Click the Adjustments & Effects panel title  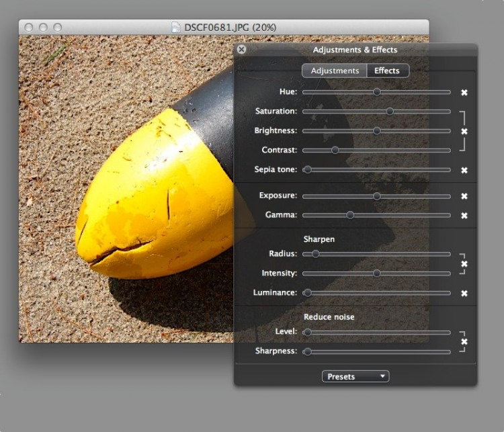pyautogui.click(x=355, y=50)
